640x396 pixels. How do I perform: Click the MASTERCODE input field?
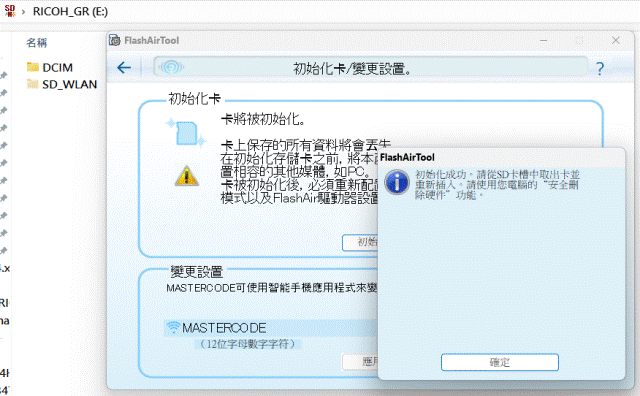click(x=271, y=328)
